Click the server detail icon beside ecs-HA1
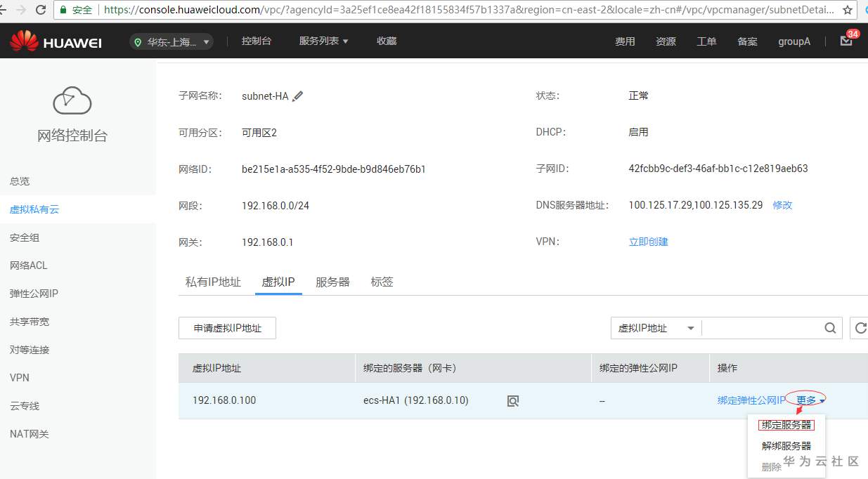This screenshot has width=868, height=479. click(513, 401)
